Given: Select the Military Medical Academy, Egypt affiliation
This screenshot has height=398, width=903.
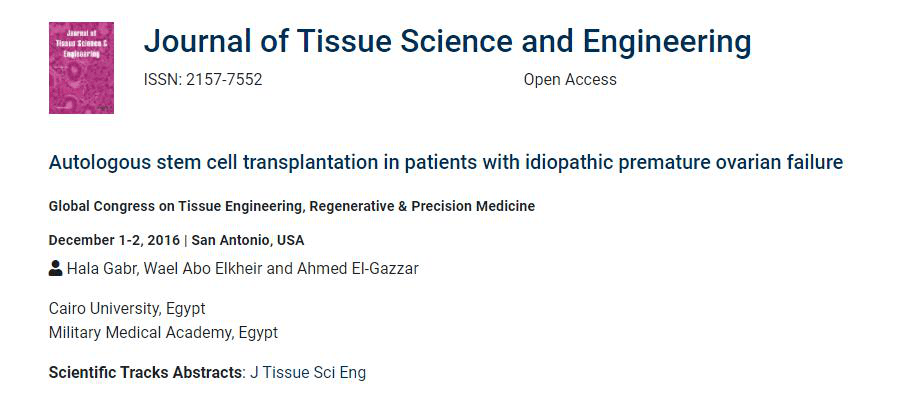Looking at the screenshot, I should tap(164, 332).
